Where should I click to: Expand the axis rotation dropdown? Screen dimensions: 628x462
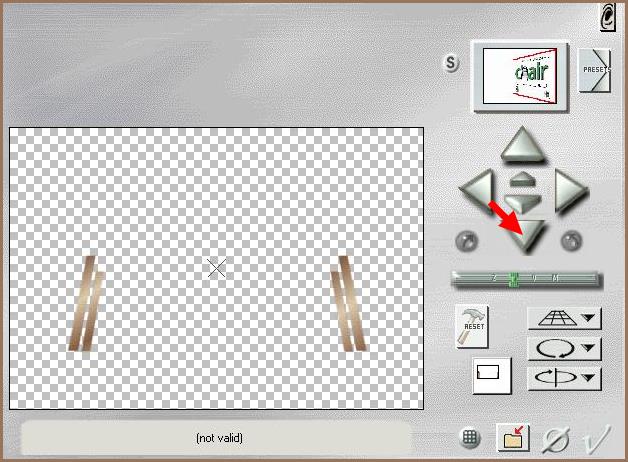coord(564,378)
